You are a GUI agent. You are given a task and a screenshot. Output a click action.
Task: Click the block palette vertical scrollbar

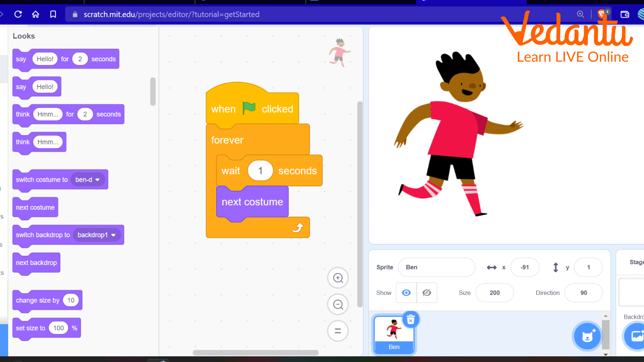(x=153, y=92)
